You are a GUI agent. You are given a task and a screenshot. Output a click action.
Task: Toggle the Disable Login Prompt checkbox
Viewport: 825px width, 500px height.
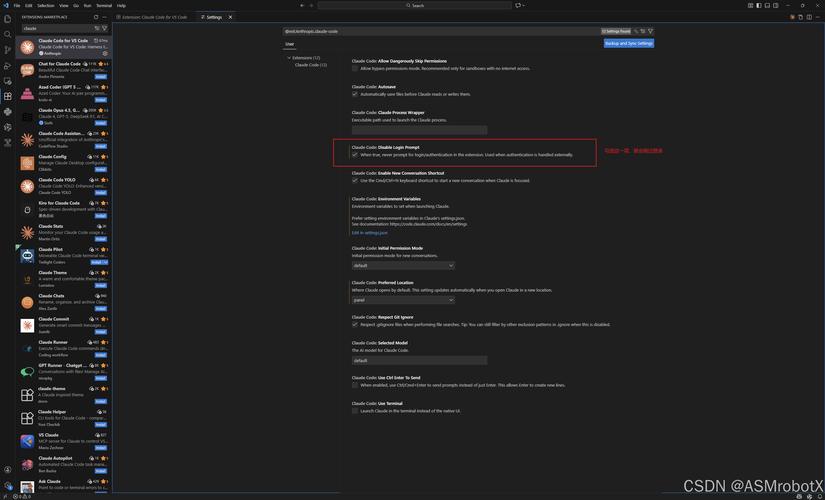click(355, 155)
